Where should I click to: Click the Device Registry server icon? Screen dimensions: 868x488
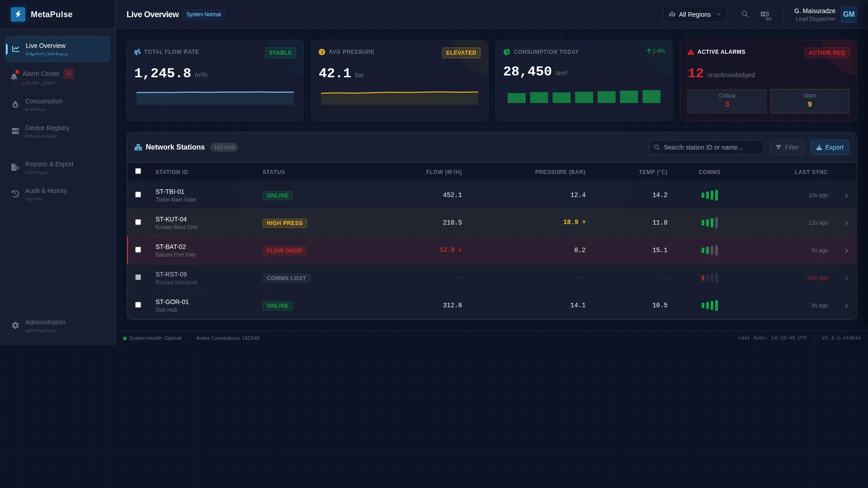pos(15,131)
